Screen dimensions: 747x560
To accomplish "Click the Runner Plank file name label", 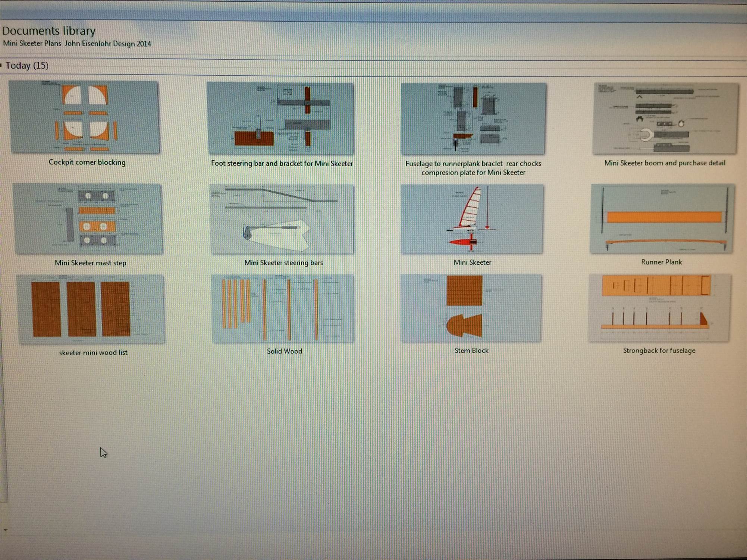I will 661,262.
